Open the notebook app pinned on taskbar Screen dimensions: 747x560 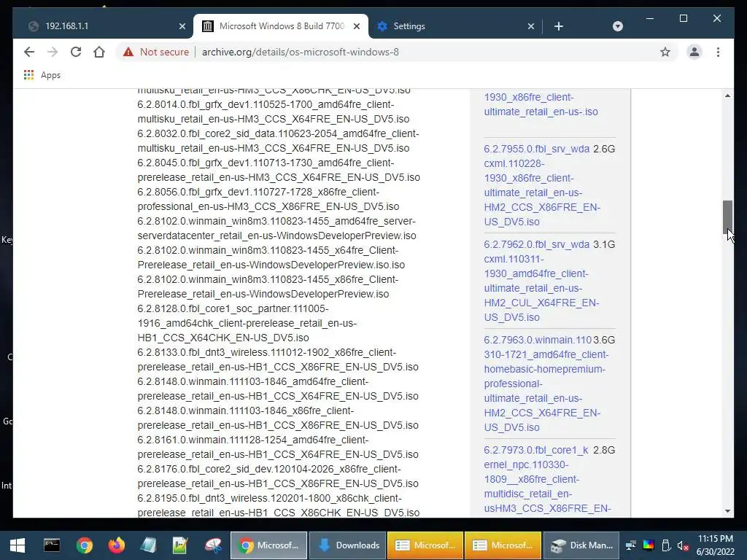[x=148, y=545]
